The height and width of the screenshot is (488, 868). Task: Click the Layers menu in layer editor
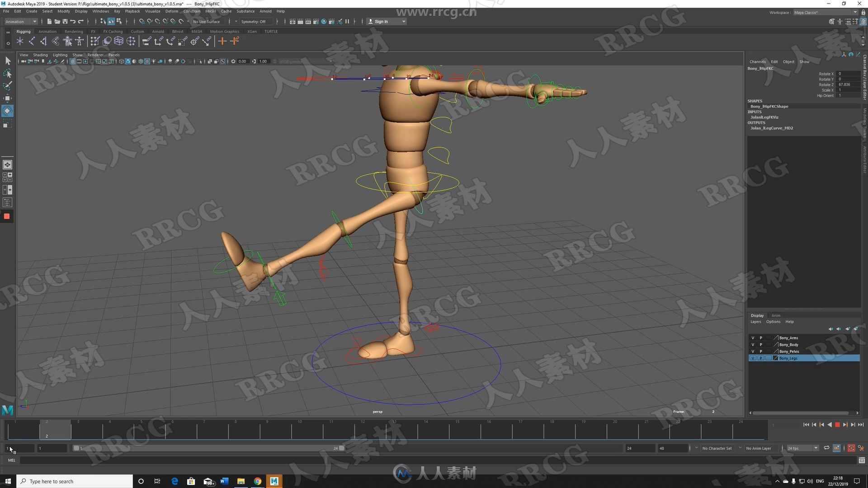tap(756, 322)
